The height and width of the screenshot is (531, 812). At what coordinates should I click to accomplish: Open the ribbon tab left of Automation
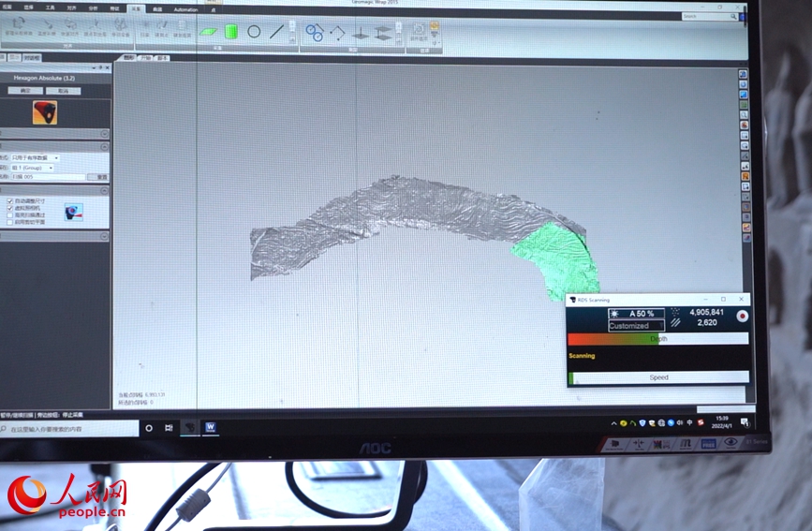(x=157, y=9)
